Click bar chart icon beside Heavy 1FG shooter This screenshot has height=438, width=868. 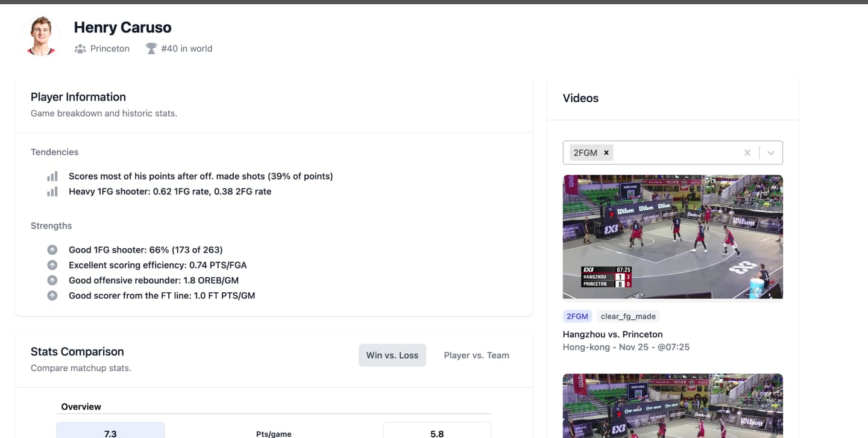pyautogui.click(x=52, y=192)
